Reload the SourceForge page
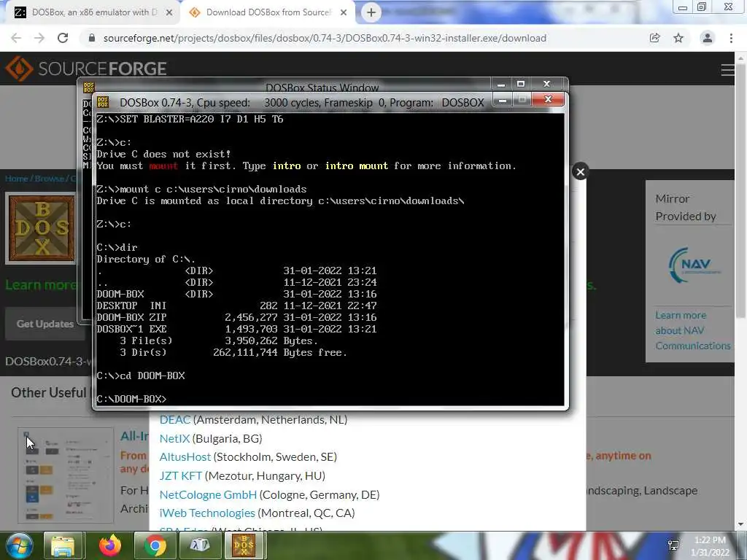The width and height of the screenshot is (747, 560). [63, 38]
